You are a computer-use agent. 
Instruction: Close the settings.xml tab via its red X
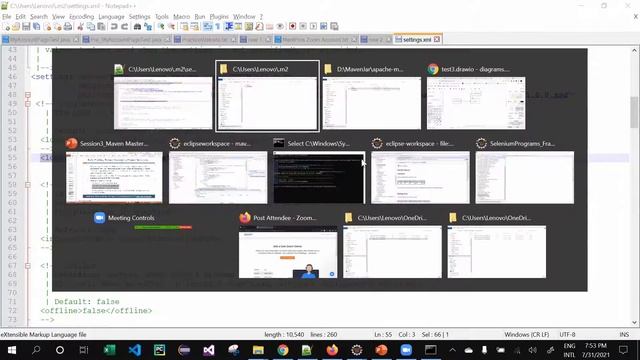[437, 39]
